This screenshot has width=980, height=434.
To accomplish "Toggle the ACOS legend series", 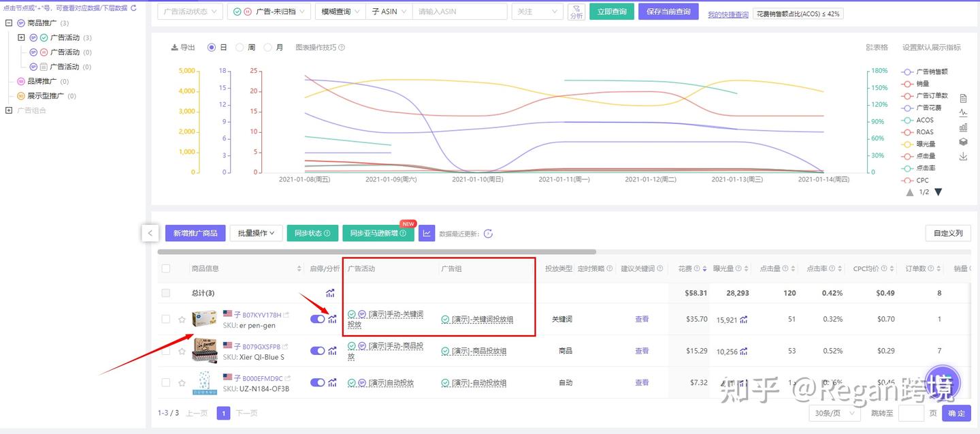I will click(917, 120).
